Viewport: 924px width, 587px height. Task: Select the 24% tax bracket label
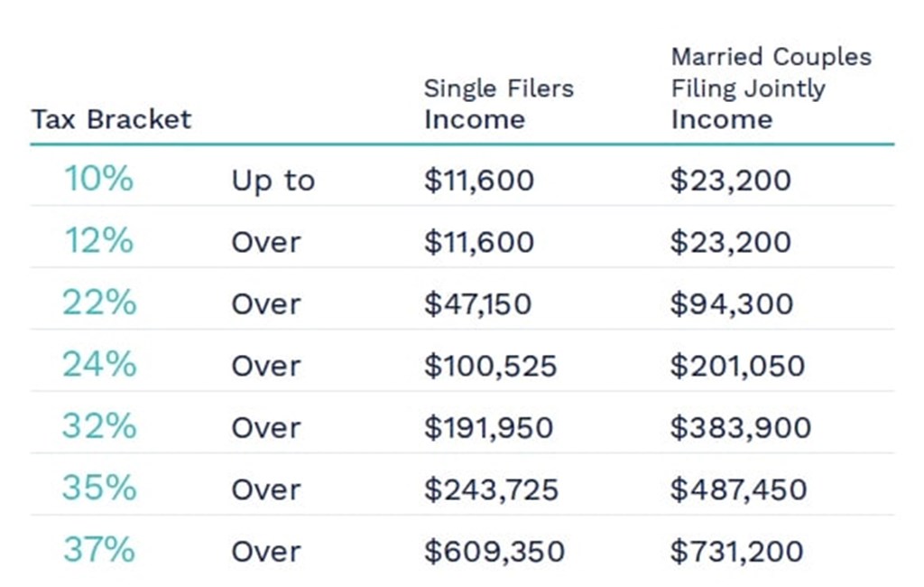pyautogui.click(x=99, y=365)
